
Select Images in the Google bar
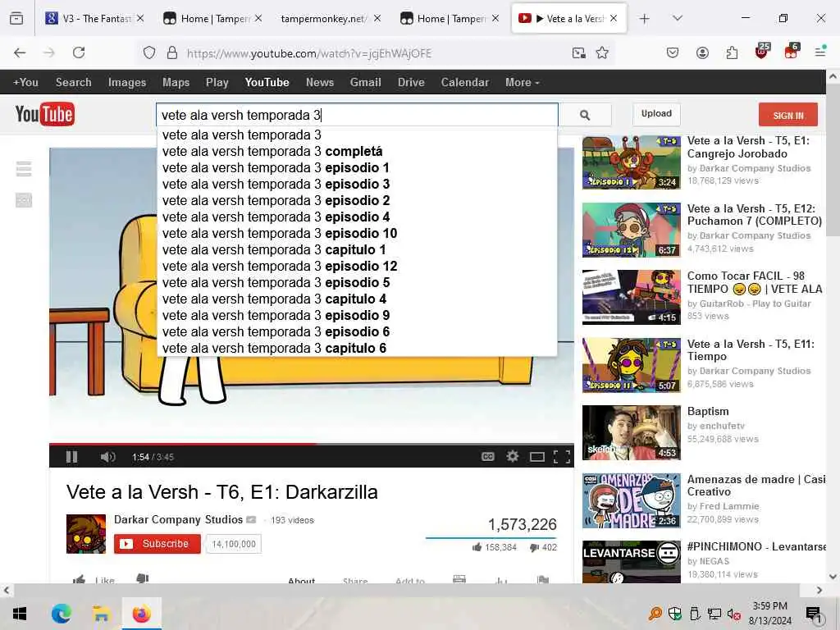127,83
